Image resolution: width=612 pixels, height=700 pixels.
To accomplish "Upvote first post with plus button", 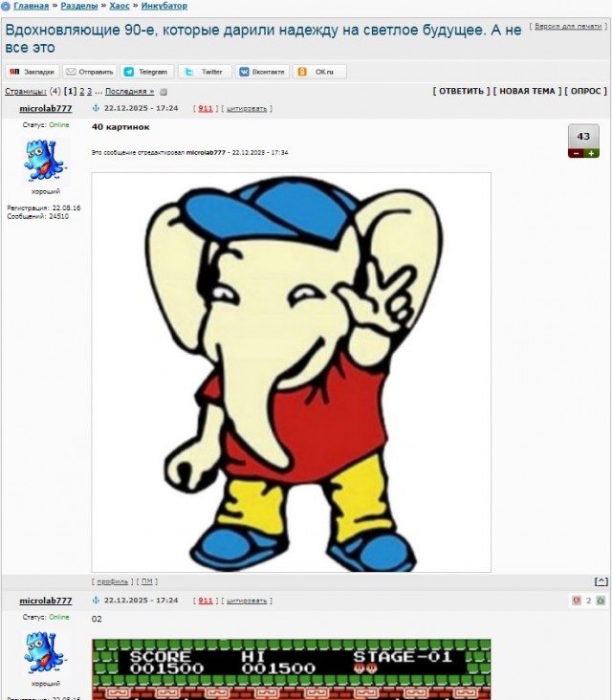I will click(x=592, y=153).
